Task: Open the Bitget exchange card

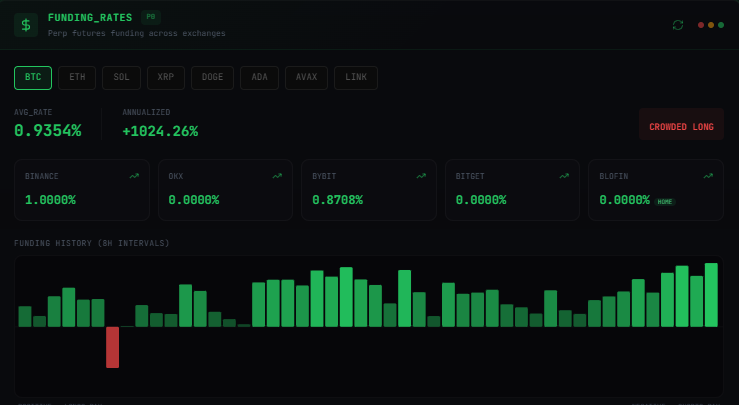Action: tap(512, 190)
